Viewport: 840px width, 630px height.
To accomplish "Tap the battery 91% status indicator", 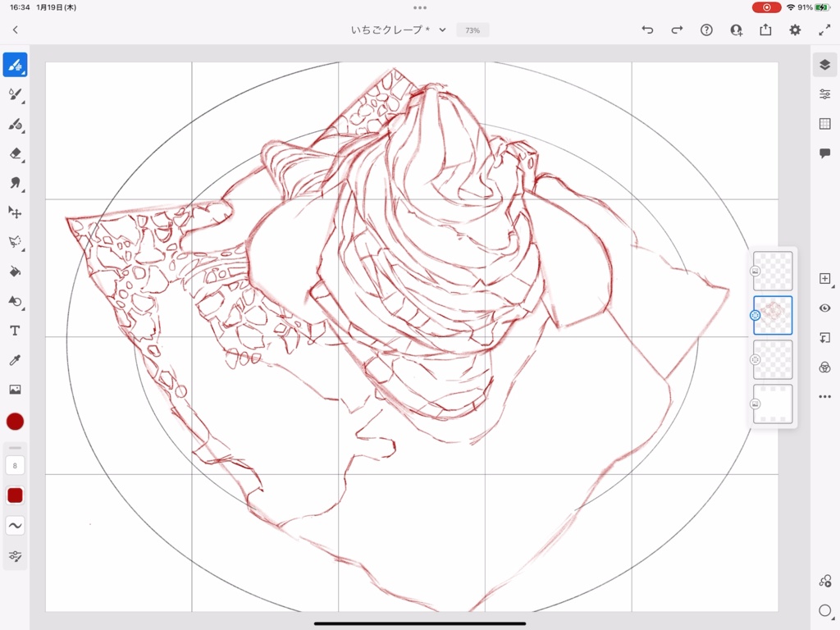I will pyautogui.click(x=813, y=7).
